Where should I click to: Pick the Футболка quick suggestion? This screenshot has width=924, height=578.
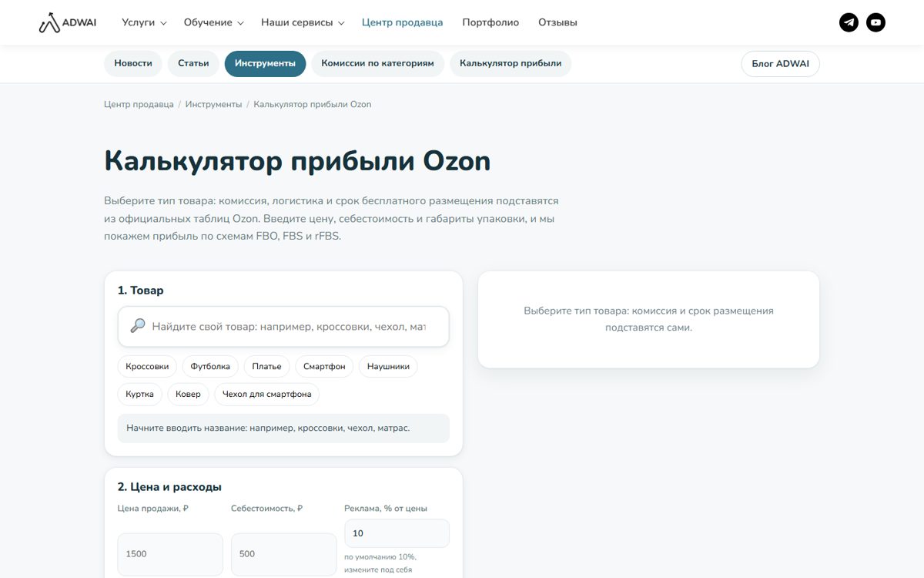click(x=210, y=367)
